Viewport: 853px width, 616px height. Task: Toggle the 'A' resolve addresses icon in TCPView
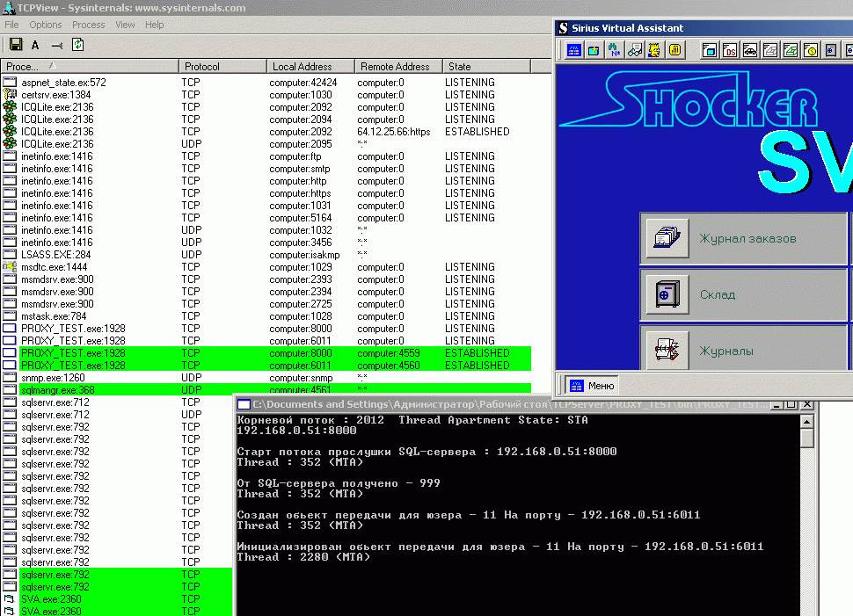(x=35, y=45)
